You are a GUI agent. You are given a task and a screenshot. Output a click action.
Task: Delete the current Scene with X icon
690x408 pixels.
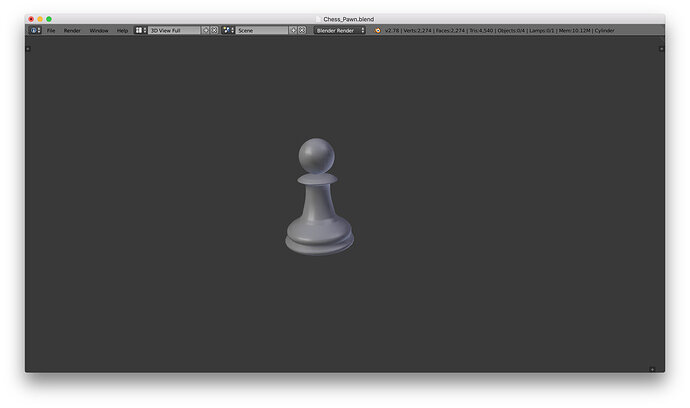pos(302,30)
